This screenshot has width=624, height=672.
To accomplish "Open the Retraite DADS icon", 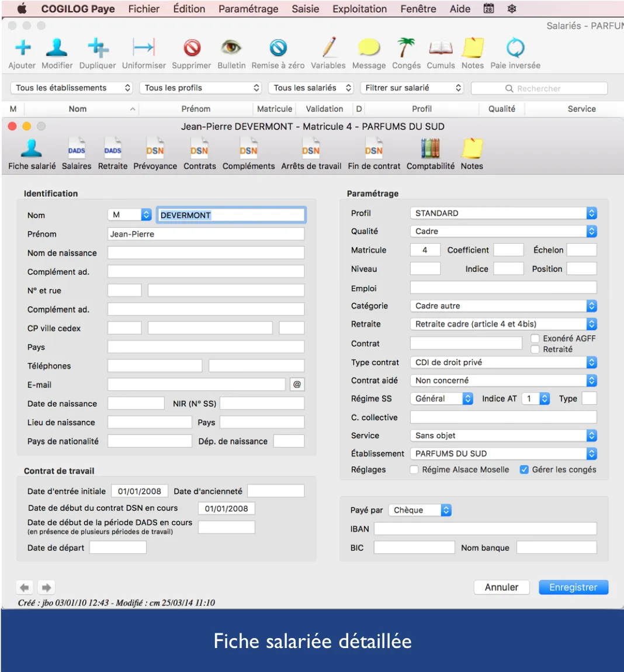I will [x=113, y=148].
